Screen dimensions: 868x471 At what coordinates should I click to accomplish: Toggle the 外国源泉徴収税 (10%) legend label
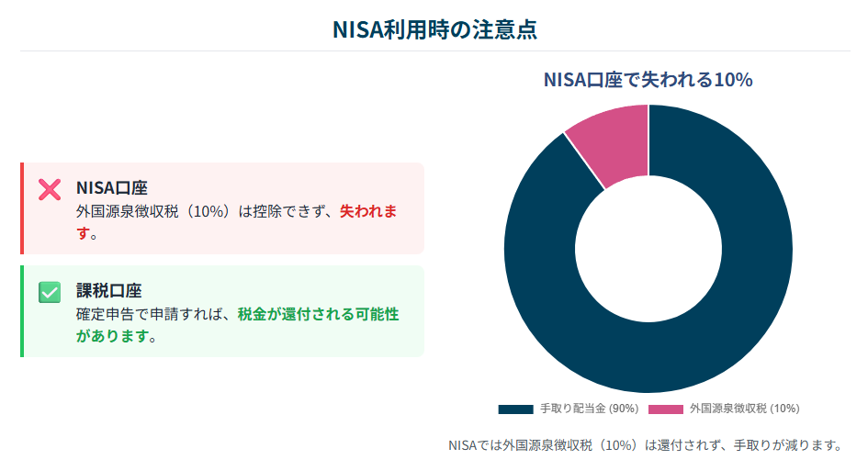point(744,409)
